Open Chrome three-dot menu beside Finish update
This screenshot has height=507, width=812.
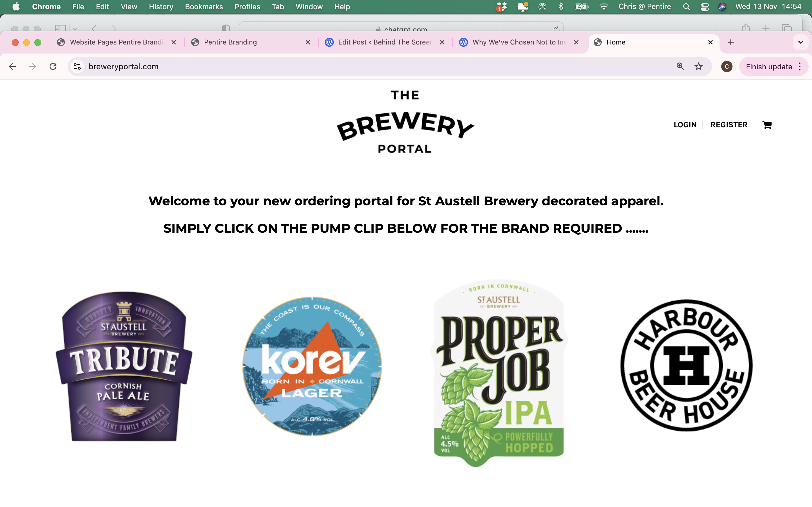point(800,67)
